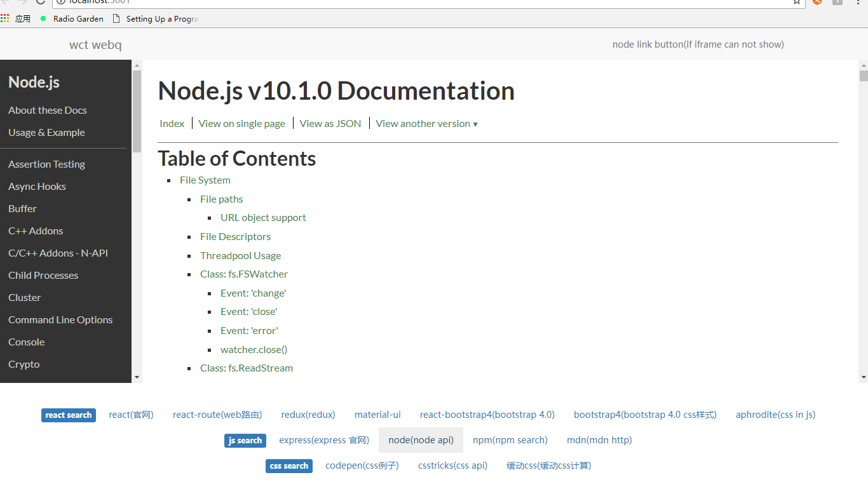The width and height of the screenshot is (868, 482).
Task: Open Event: 'change' entry
Action: point(254,293)
